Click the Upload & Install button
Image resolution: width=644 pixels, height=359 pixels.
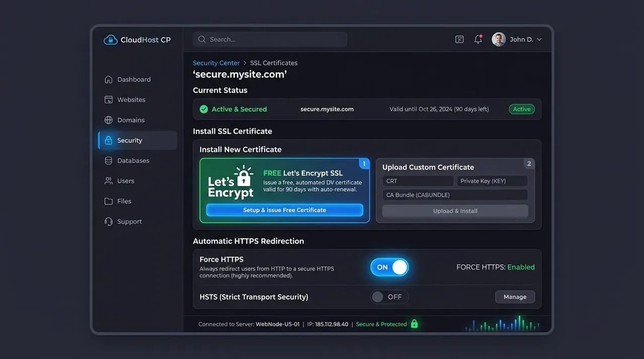click(x=455, y=211)
